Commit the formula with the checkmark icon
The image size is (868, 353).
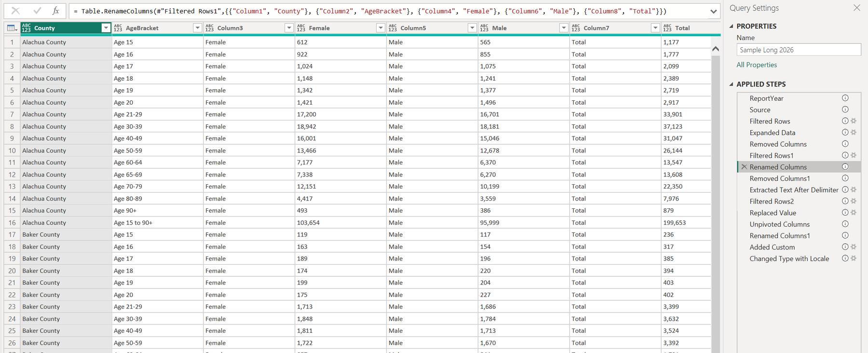[37, 11]
